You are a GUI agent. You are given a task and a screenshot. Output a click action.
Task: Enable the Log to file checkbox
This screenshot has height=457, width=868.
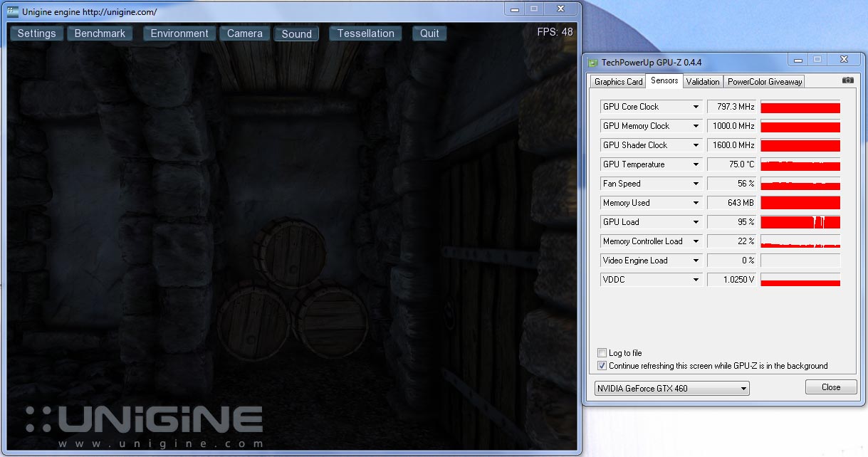coord(602,353)
